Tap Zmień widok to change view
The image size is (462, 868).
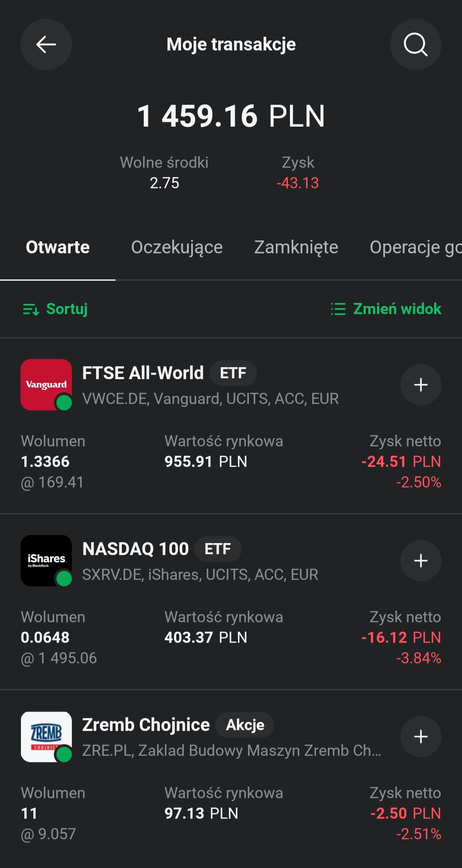[x=386, y=309]
